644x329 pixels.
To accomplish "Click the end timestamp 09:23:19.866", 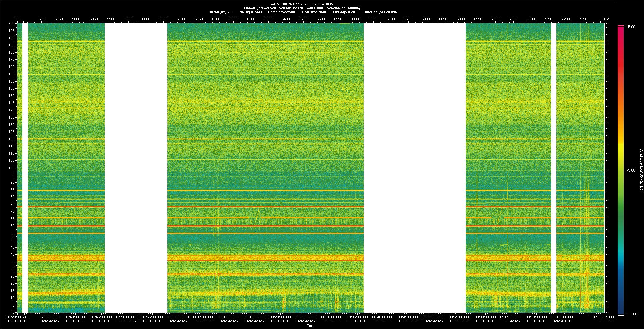I will coord(604,317).
